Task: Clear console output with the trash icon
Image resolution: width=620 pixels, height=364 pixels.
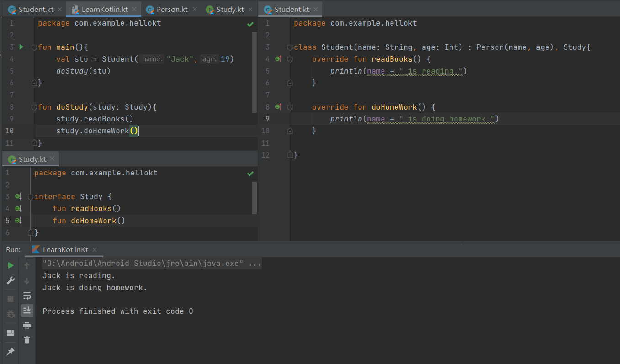Action: (27, 340)
